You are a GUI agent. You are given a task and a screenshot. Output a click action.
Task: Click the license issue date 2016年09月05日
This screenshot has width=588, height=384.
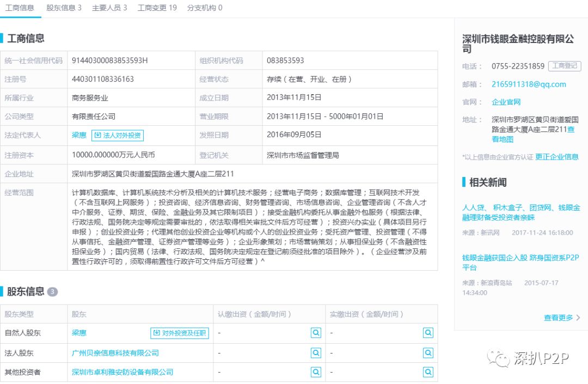[x=294, y=135]
